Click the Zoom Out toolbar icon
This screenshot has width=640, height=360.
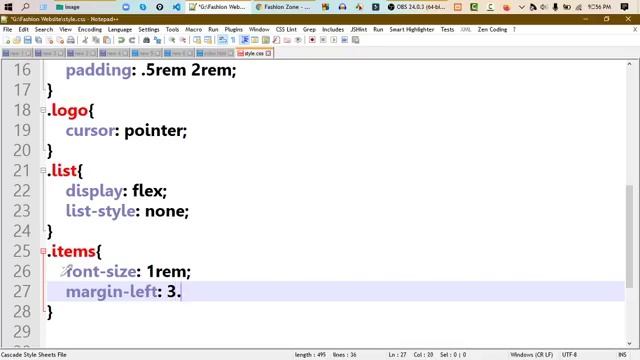(x=182, y=40)
